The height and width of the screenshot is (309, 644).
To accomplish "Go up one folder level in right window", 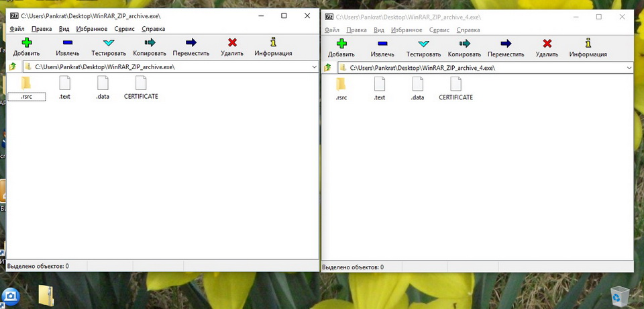I will pos(328,67).
